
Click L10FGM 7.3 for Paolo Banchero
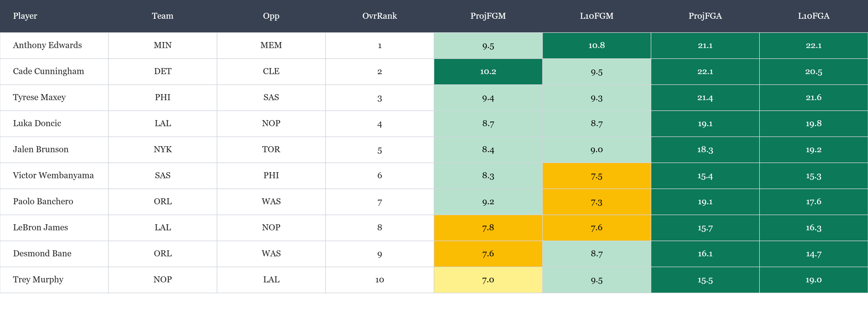coord(596,202)
